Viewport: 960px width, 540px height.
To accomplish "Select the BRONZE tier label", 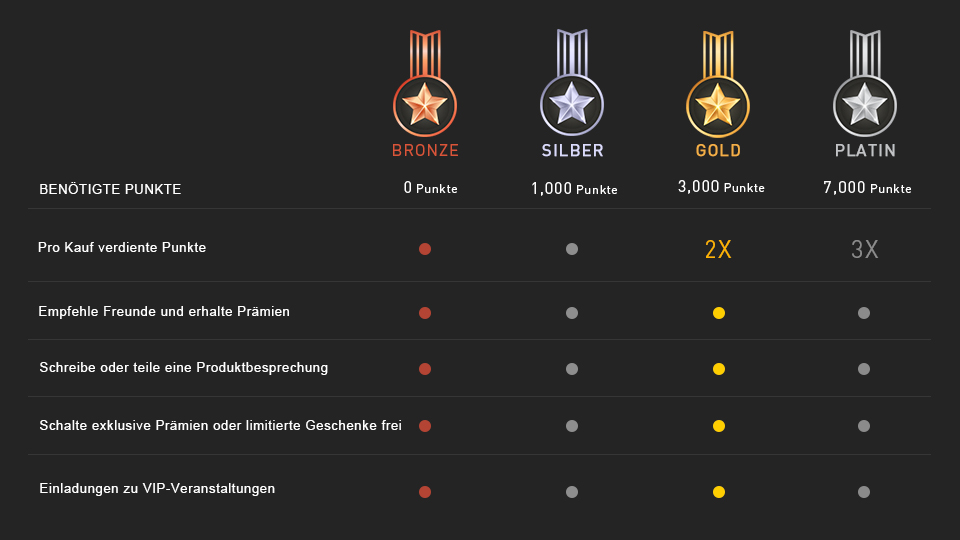I will 426,151.
